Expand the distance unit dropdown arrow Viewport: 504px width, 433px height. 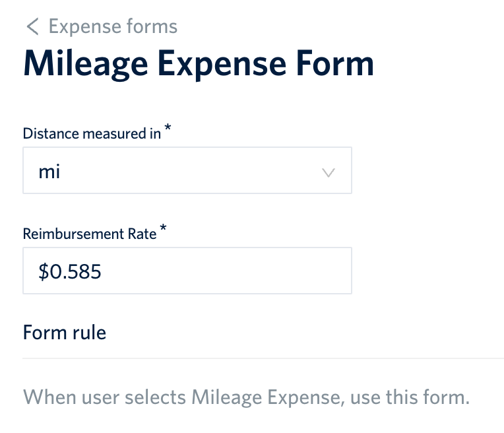(328, 173)
